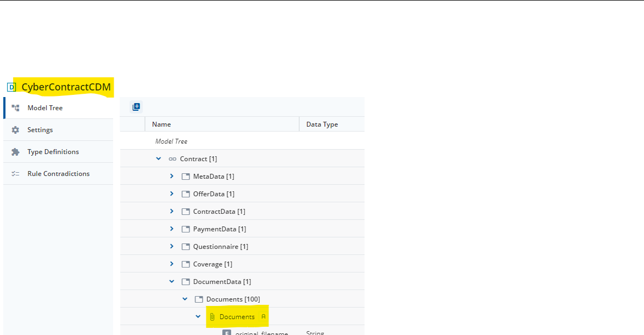Open the Model Tree tab

(58, 108)
